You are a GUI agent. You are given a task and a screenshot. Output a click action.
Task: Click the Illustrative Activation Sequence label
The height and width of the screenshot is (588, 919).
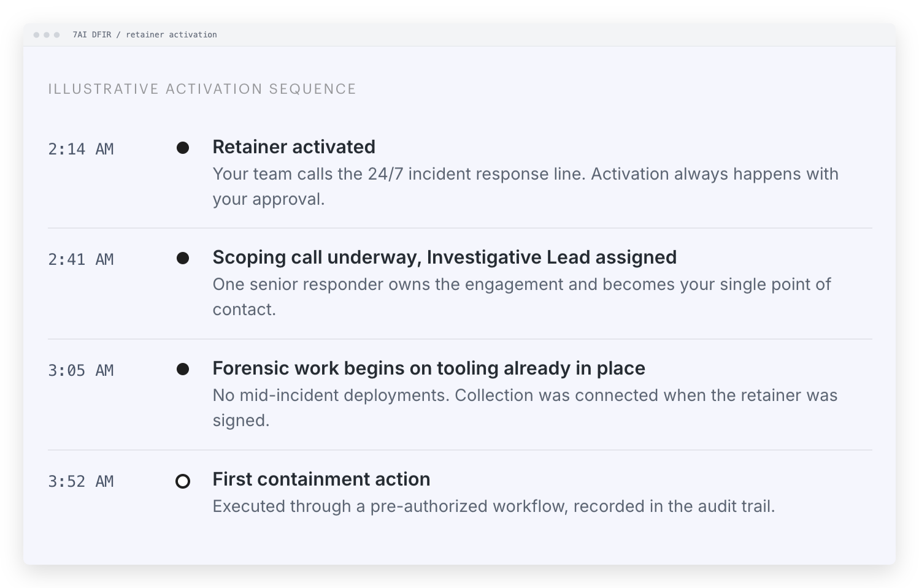point(202,89)
